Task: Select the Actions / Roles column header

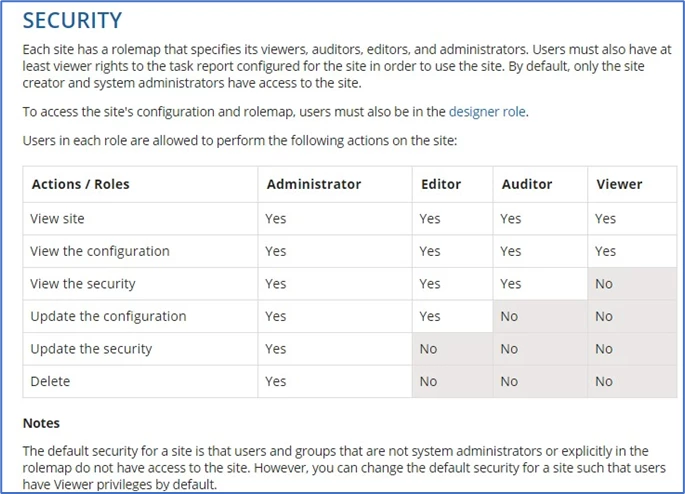Action: click(x=80, y=184)
